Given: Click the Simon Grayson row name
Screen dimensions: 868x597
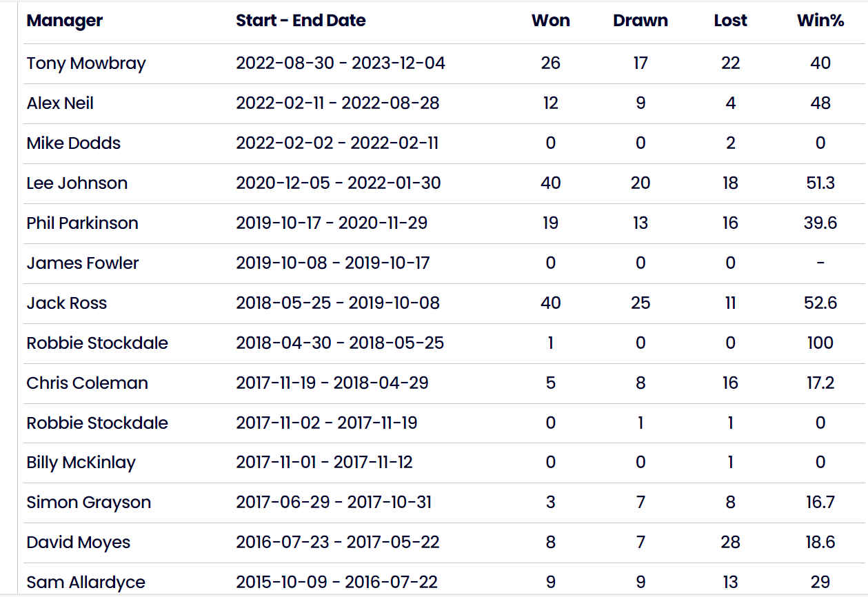Looking at the screenshot, I should click(x=88, y=503).
